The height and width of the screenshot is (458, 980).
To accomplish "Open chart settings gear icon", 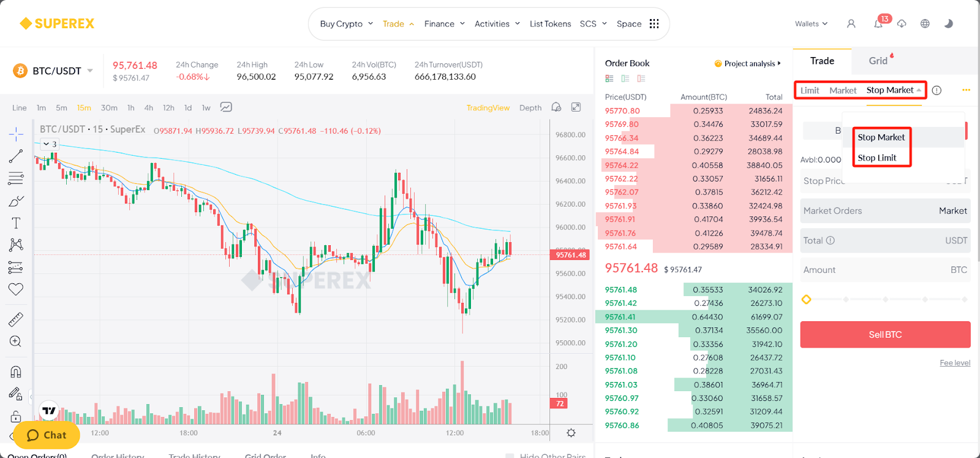I will (571, 433).
